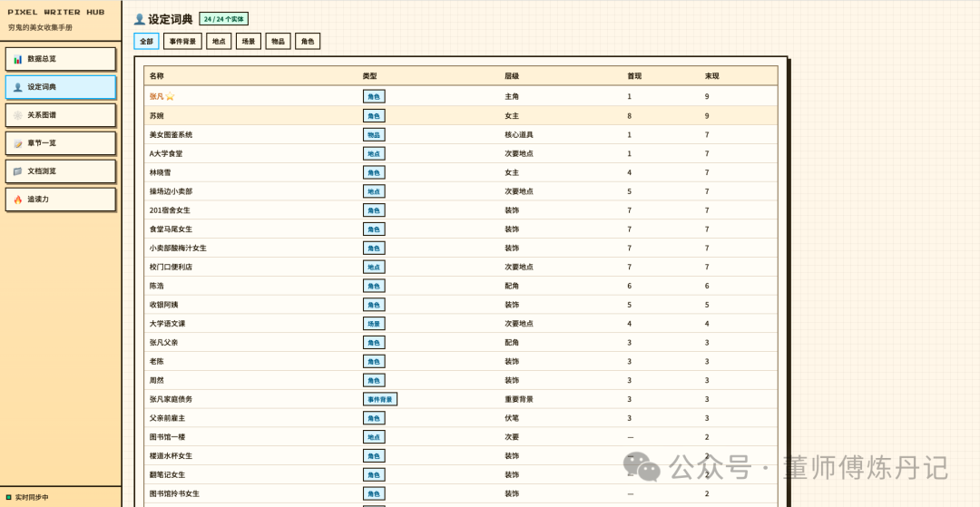Click the person icon in 设定词典 heading
980x507 pixels.
140,19
